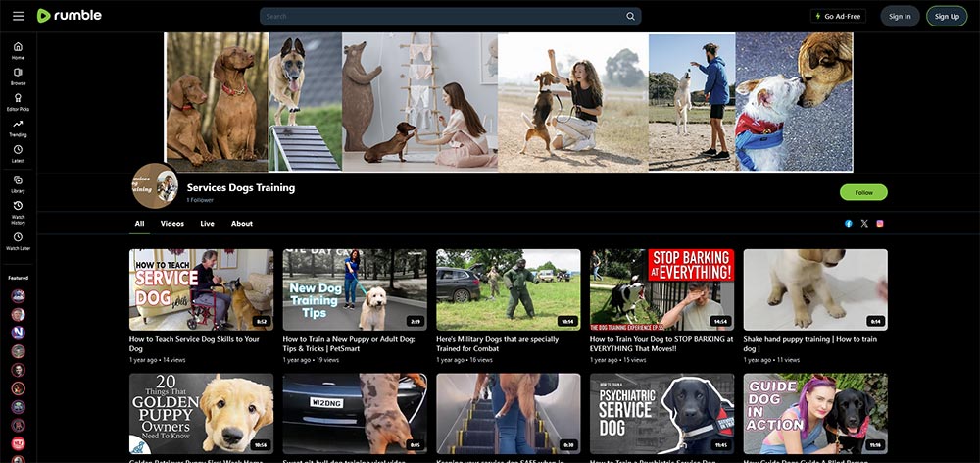Switch to the About tab
This screenshot has width=980, height=463.
point(242,224)
